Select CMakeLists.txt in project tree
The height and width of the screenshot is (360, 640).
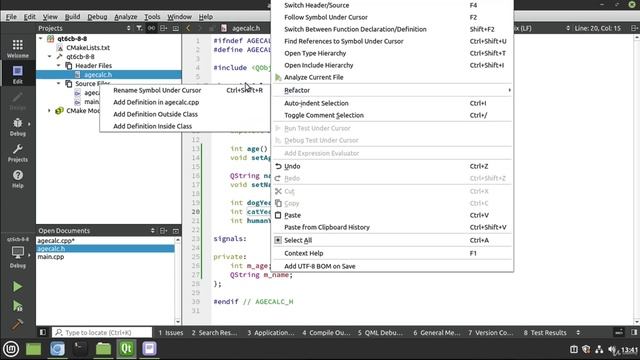click(x=88, y=47)
